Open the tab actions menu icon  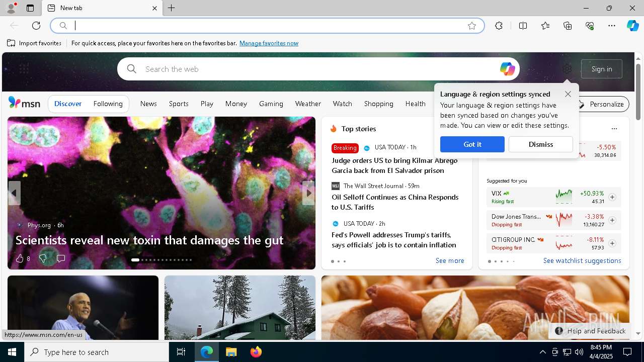tap(30, 8)
